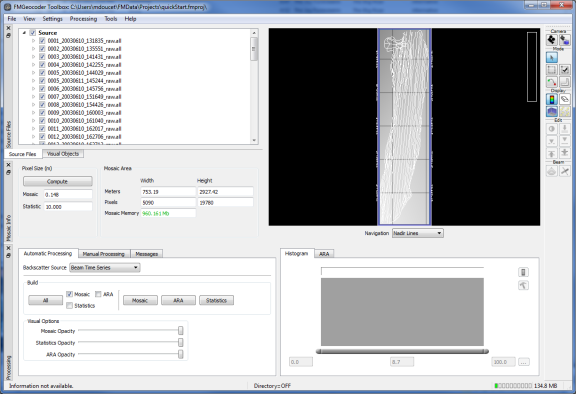The height and width of the screenshot is (394, 576).
Task: Switch to the Manual Processing tab
Action: (x=104, y=254)
